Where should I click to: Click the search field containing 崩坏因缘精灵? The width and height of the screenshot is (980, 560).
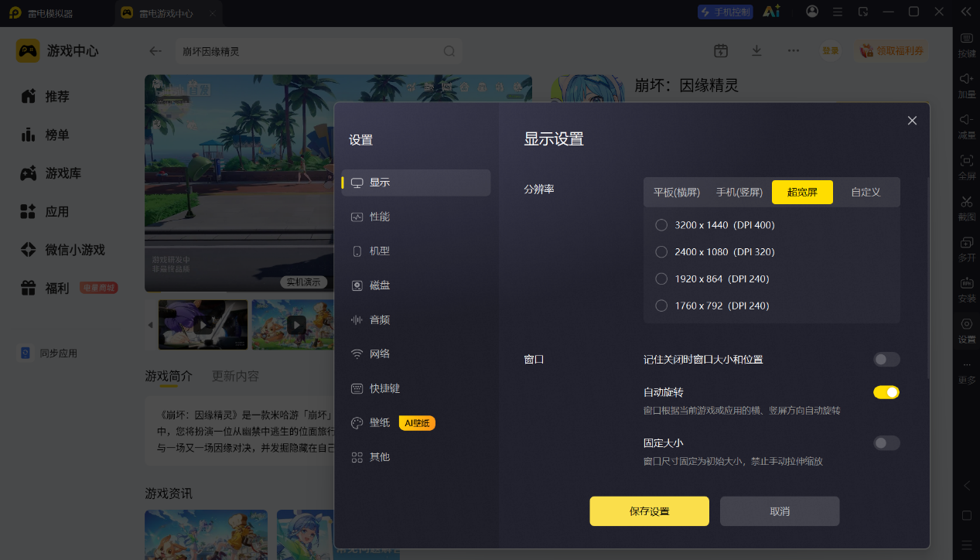(319, 51)
